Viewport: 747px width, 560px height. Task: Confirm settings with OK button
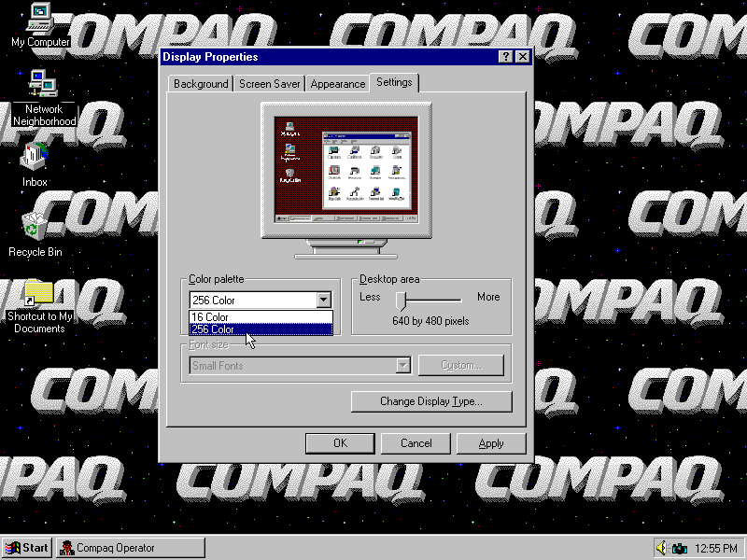tap(340, 443)
